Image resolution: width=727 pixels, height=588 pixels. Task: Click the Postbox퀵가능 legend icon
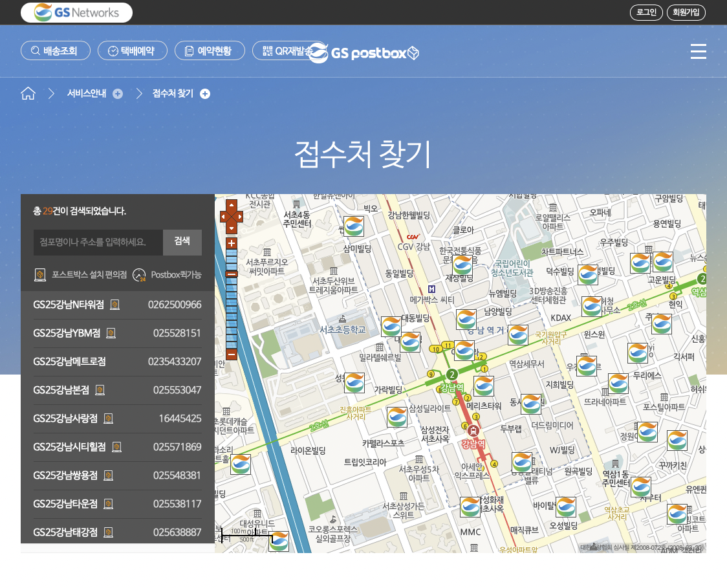tap(139, 275)
